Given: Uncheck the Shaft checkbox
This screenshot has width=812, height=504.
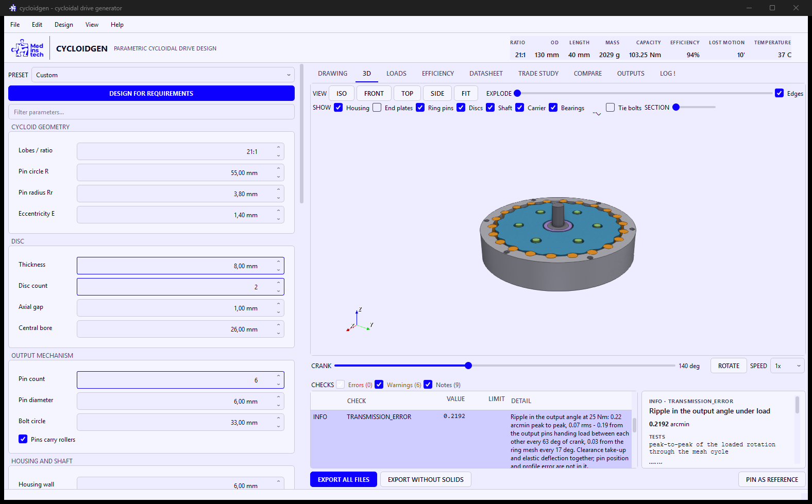Looking at the screenshot, I should coord(490,108).
